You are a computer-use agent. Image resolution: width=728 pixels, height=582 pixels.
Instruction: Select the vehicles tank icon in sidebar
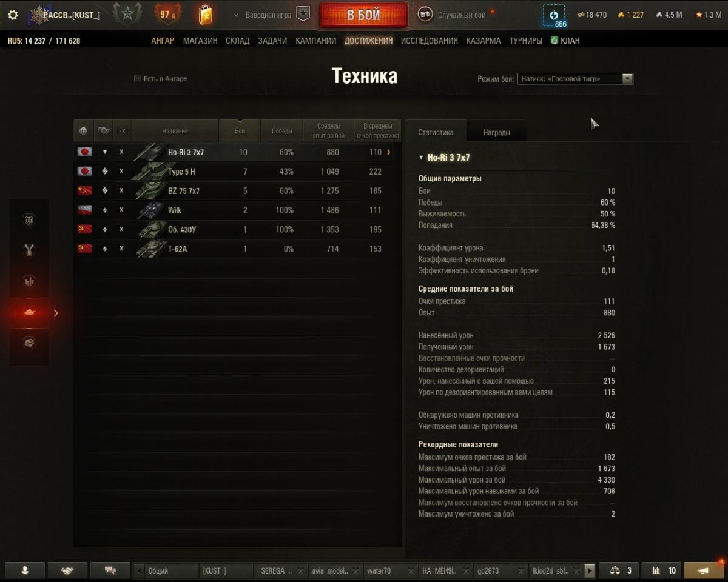[x=29, y=313]
